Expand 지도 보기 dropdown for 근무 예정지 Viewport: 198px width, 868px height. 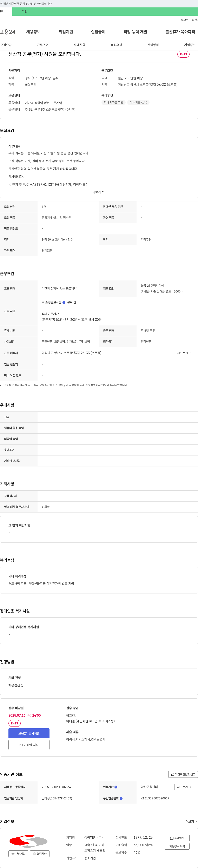(184, 353)
